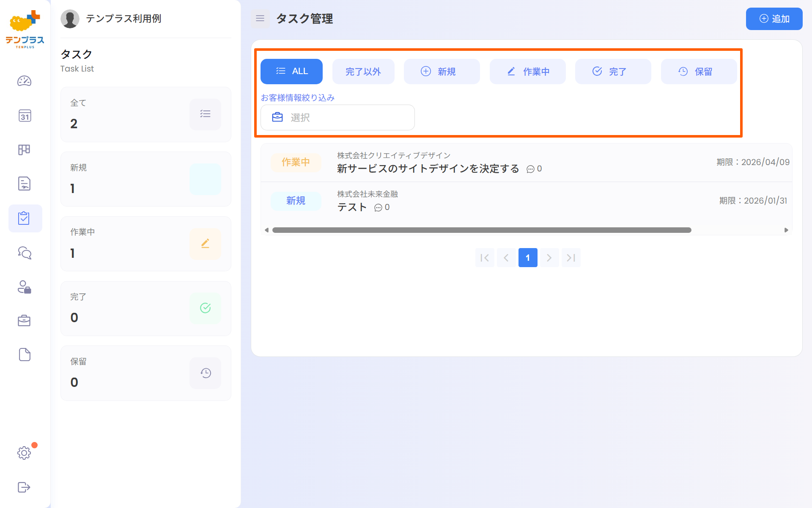Open the settings gear icon
This screenshot has height=508, width=812.
pyautogui.click(x=24, y=453)
